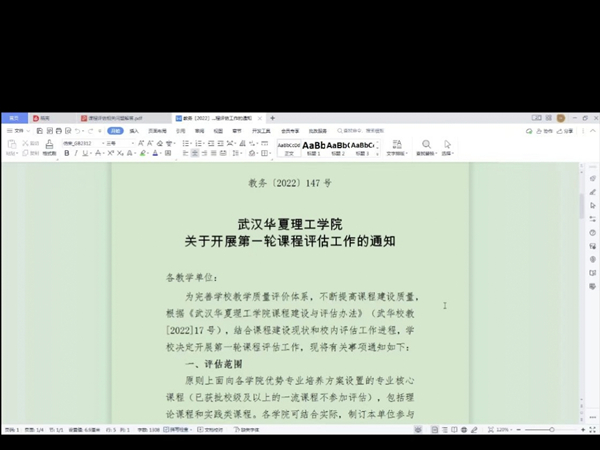The width and height of the screenshot is (600, 450).
Task: Toggle justify alignment
Action: click(213, 153)
